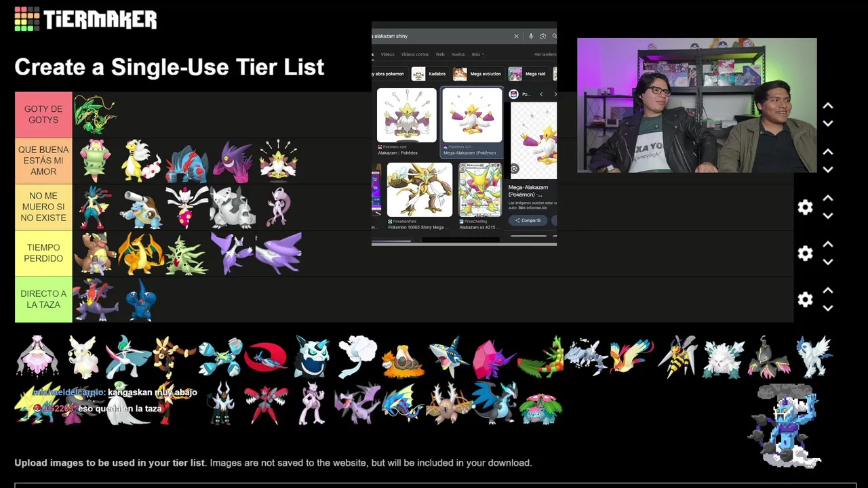868x488 pixels.
Task: Pick Mega Absol from unranked pool
Action: point(814,357)
